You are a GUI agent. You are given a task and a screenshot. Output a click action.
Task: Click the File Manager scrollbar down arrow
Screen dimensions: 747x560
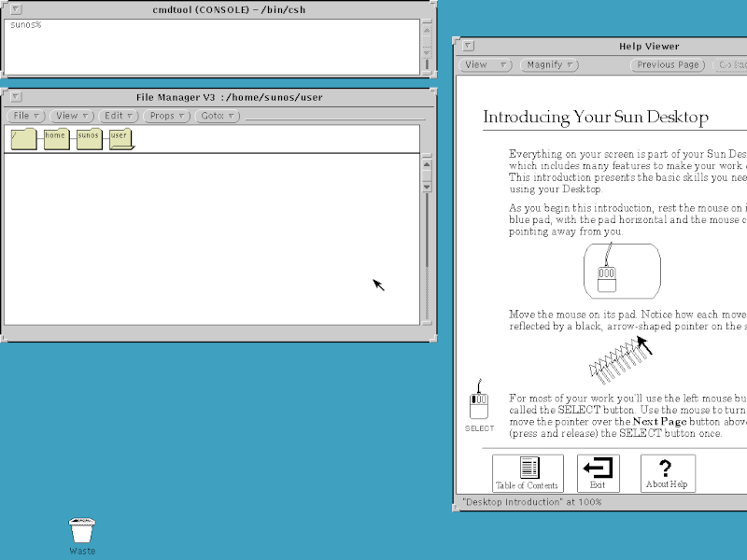428,187
